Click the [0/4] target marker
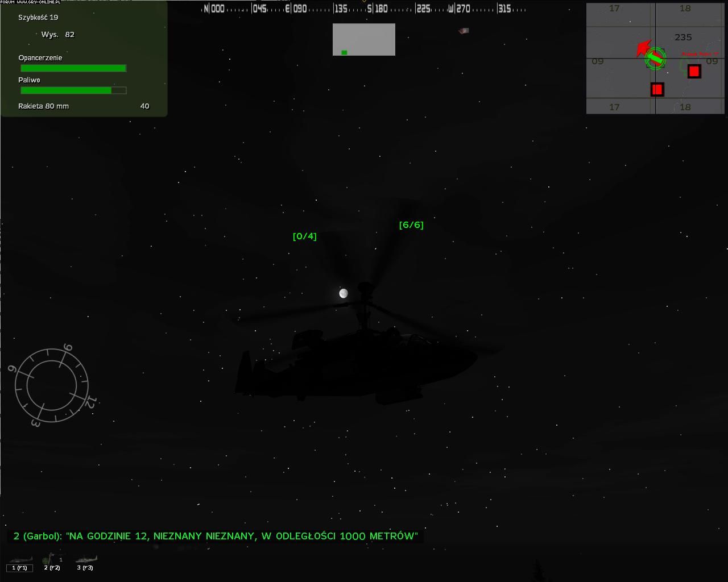728x582 pixels. (x=304, y=236)
